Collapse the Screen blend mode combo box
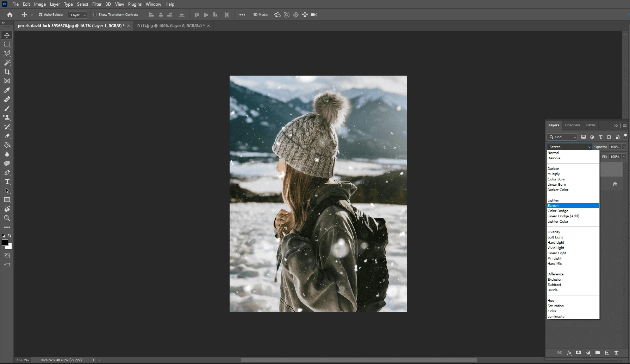Image resolution: width=630 pixels, height=364 pixels. (x=569, y=147)
